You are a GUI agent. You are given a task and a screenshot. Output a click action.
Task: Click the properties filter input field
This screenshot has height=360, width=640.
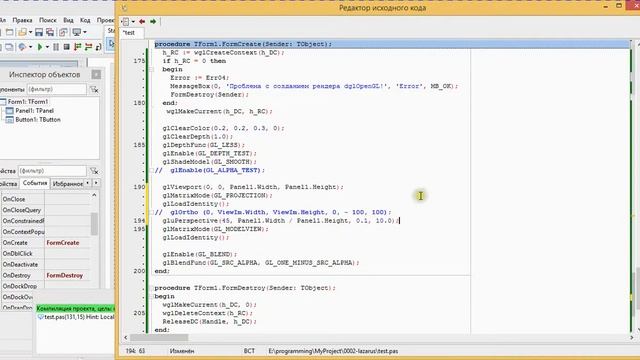tap(52, 171)
